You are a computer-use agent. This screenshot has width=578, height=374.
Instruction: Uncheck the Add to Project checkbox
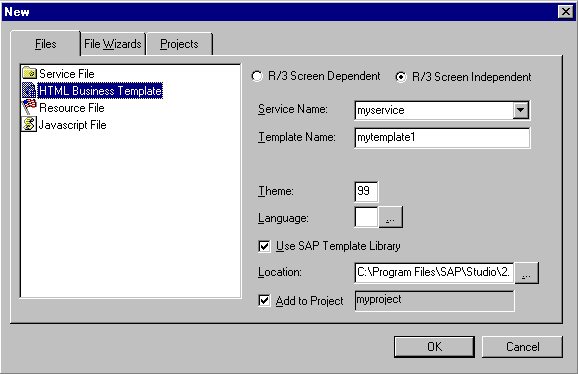(264, 300)
